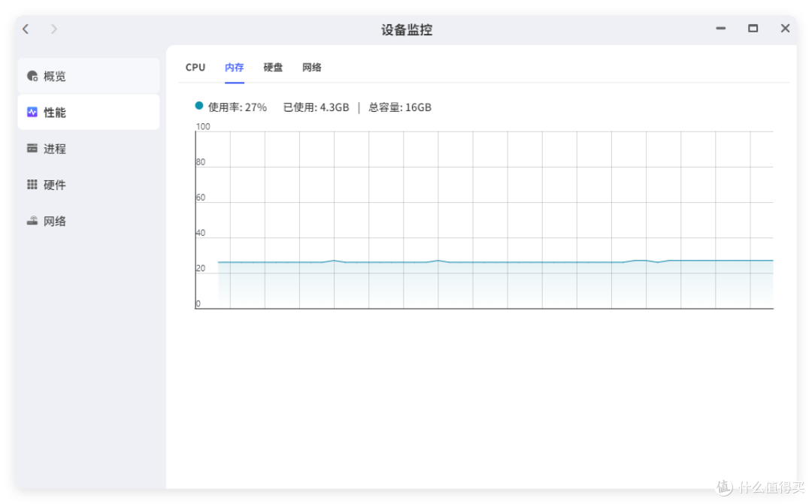Click the 总容量: 16GB text
Viewport: 812px width, 504px height.
400,107
